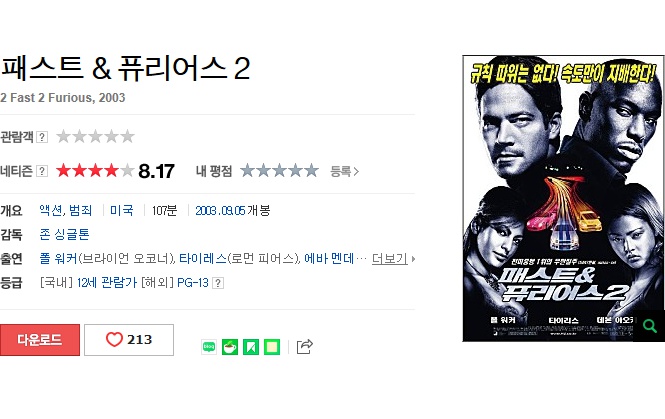Open the share arrow icon
The width and height of the screenshot is (665, 419).
305,346
